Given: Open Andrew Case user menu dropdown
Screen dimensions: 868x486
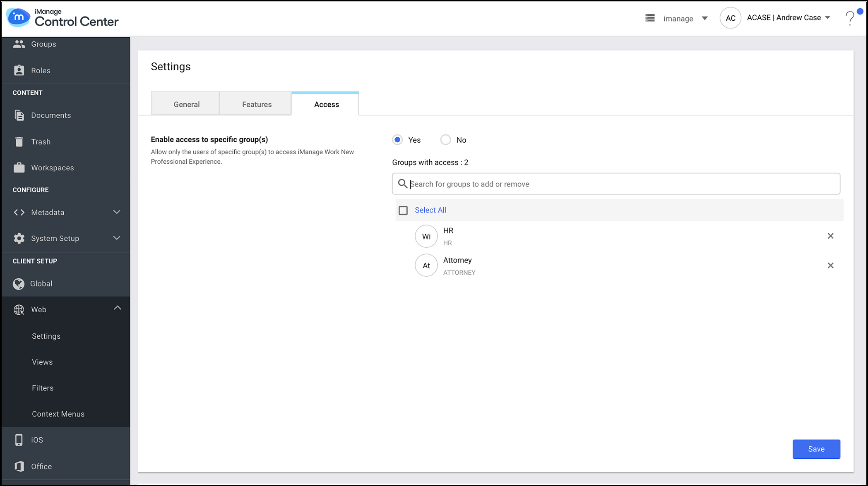Looking at the screenshot, I should tap(828, 18).
